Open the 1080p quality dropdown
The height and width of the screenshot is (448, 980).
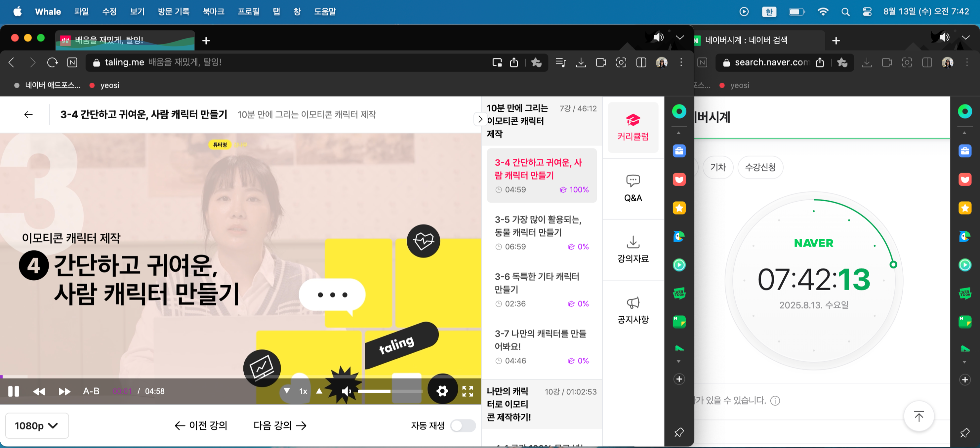[37, 425]
